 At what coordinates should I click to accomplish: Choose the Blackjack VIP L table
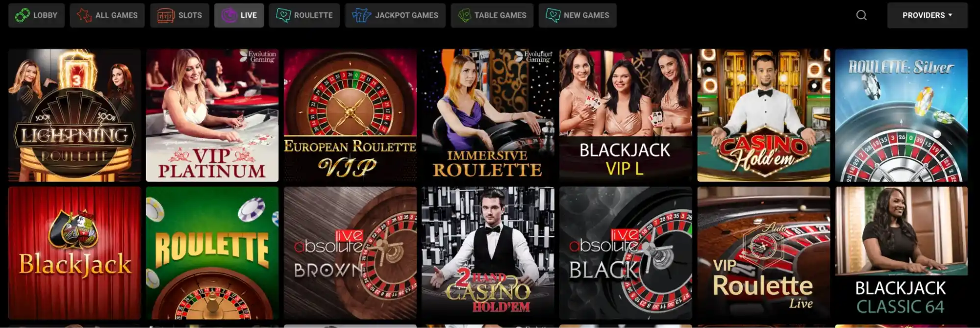click(x=626, y=115)
